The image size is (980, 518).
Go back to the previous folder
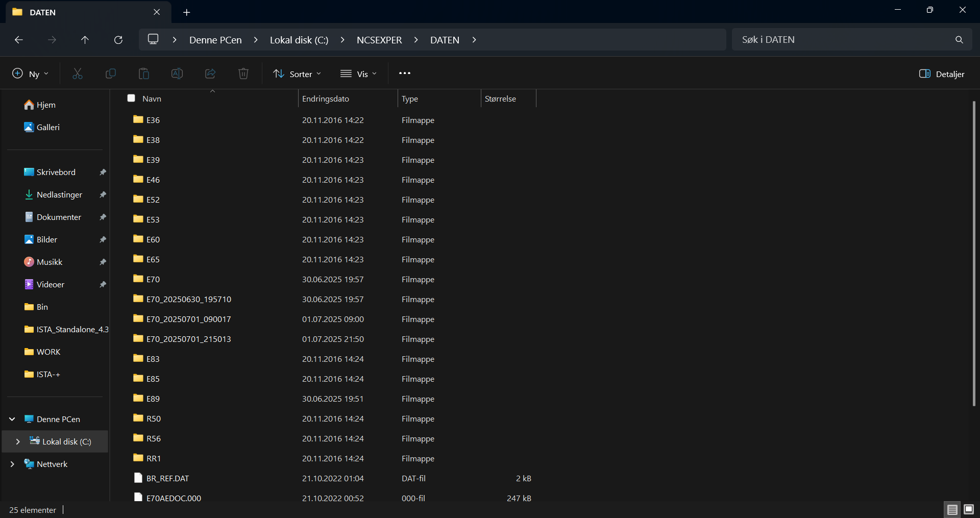[19, 40]
